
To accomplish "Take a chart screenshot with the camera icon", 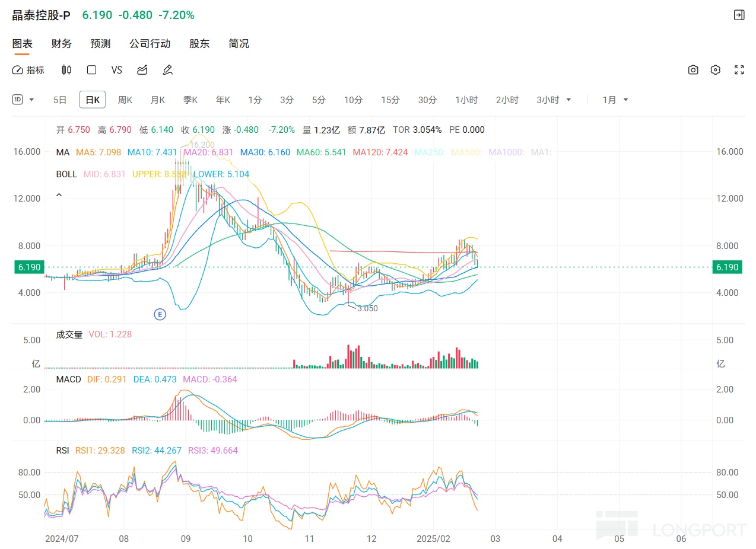I will [x=693, y=70].
